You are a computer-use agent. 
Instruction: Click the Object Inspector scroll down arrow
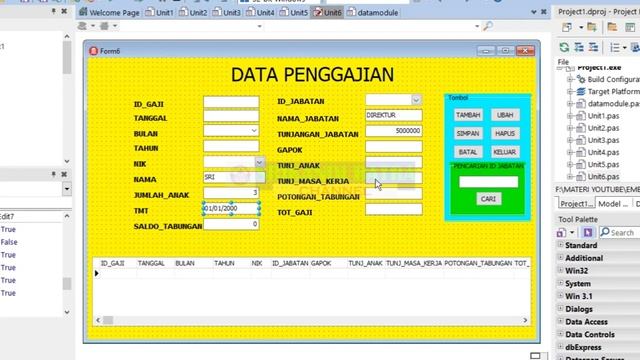(x=67, y=312)
